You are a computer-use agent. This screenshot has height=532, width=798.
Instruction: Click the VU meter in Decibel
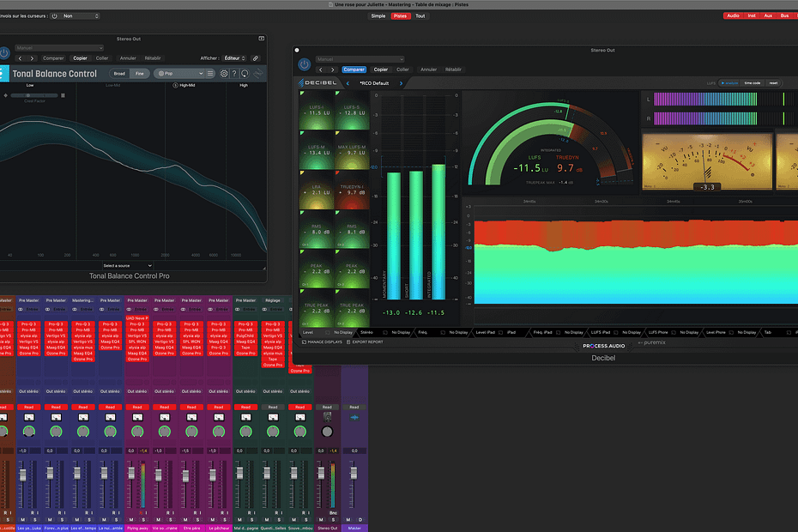tap(707, 162)
